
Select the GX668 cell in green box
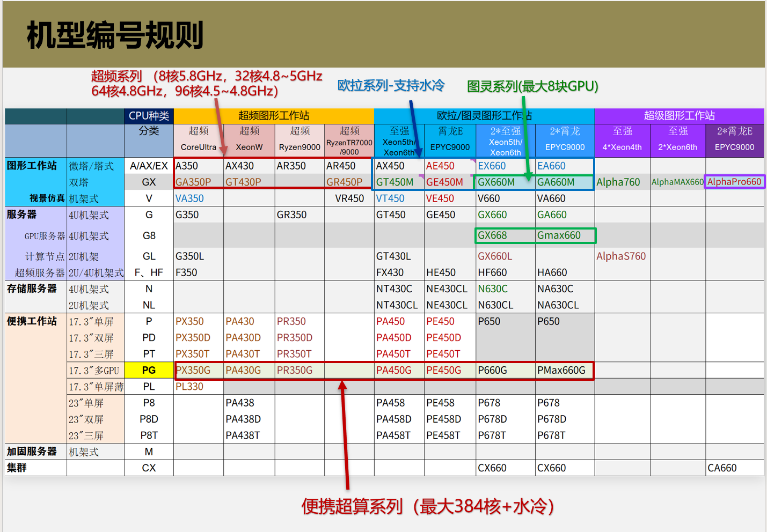coord(492,235)
